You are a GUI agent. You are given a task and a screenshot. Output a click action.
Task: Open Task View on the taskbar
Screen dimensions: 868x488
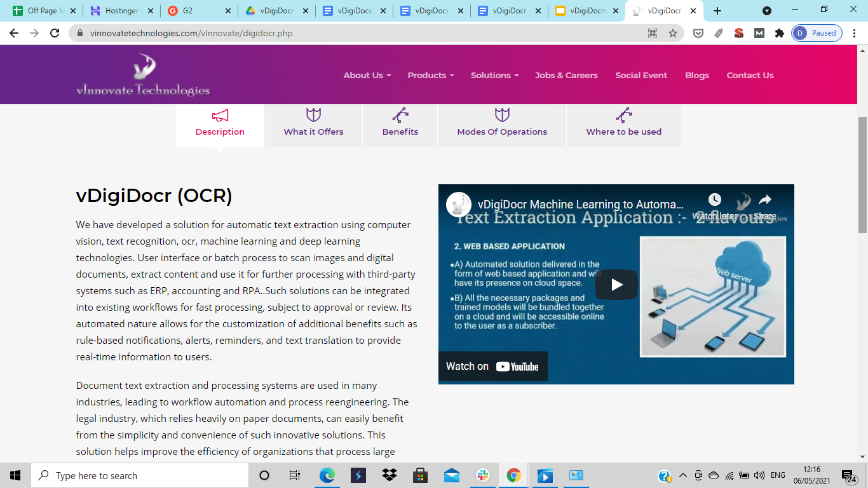click(295, 475)
